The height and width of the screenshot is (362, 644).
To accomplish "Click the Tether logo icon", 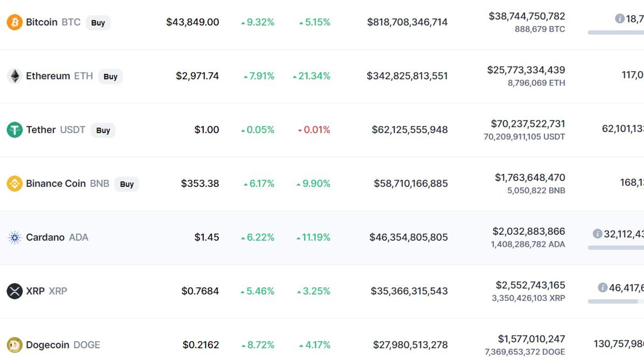I will pos(14,130).
